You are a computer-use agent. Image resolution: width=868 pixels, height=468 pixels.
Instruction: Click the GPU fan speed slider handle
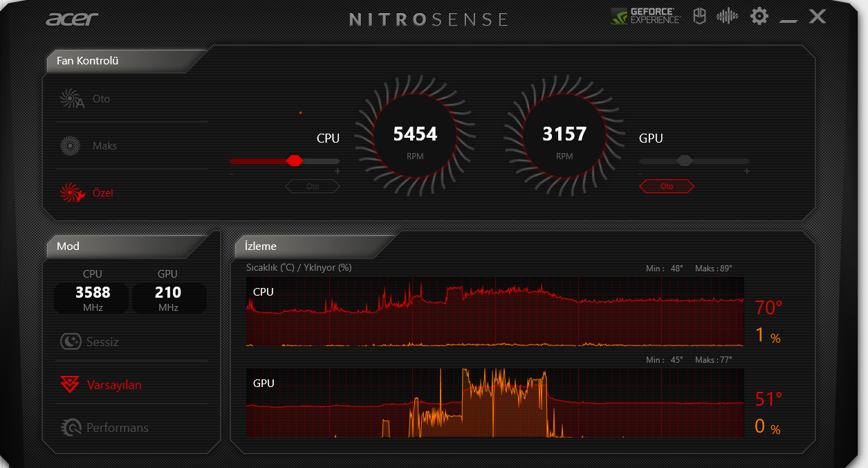[x=685, y=161]
